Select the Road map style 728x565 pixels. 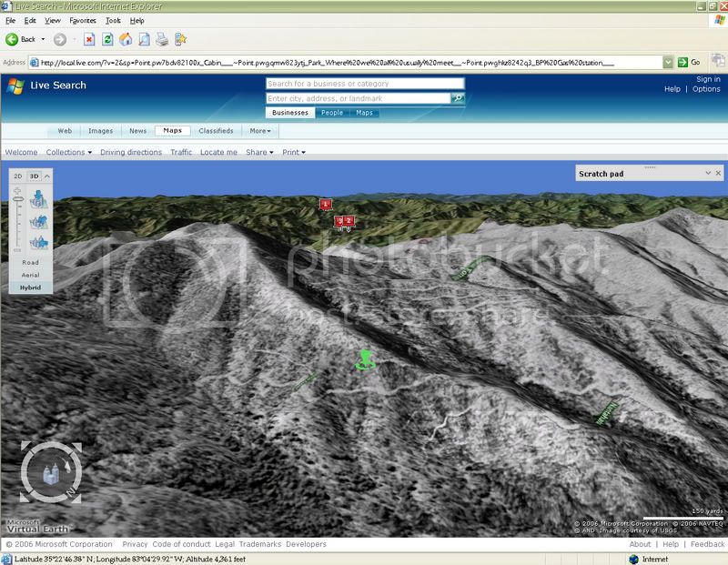coord(31,262)
